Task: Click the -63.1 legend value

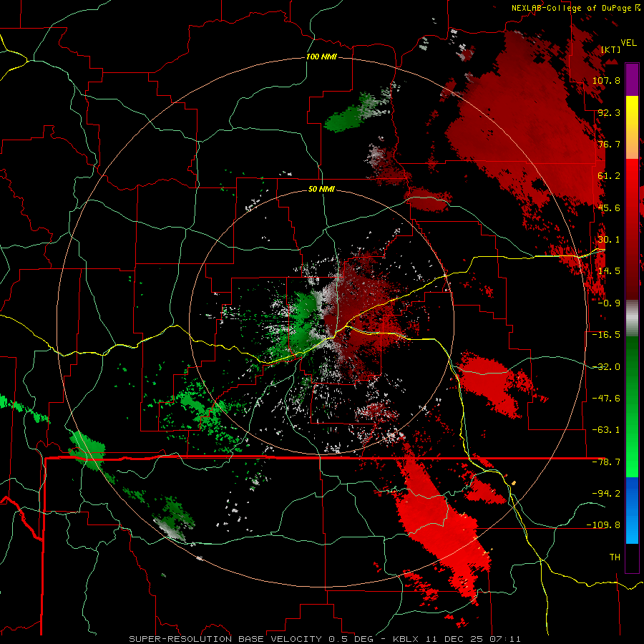Action: coord(606,430)
